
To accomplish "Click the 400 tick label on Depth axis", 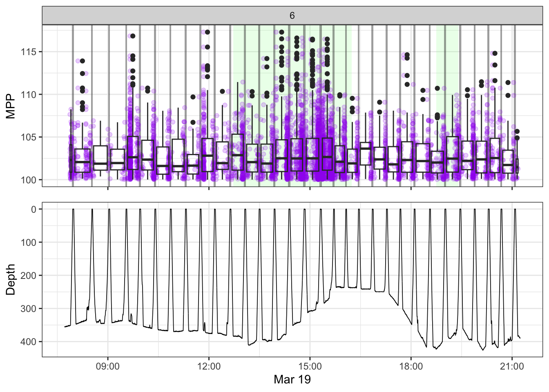I will pos(30,342).
